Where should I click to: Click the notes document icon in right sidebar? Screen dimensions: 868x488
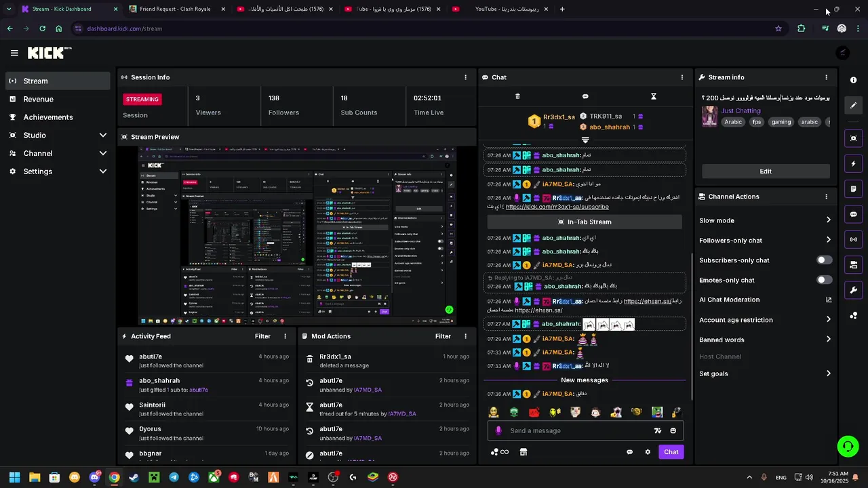click(x=853, y=188)
